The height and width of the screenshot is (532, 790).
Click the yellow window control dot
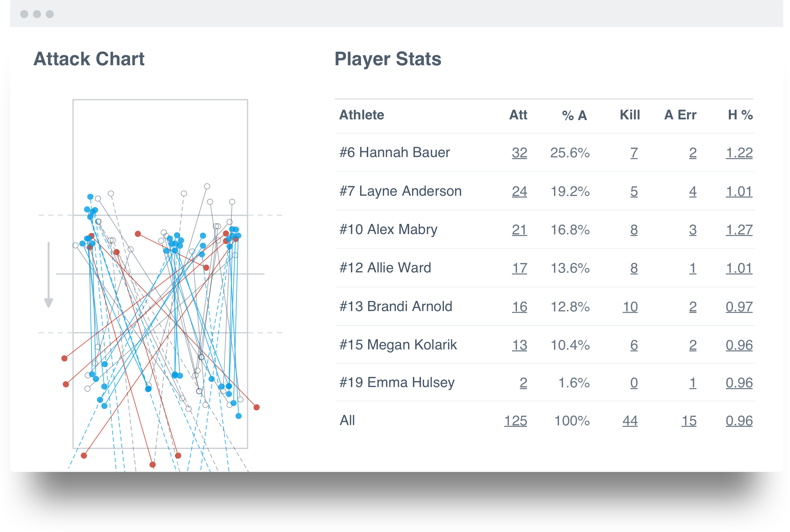click(x=37, y=14)
